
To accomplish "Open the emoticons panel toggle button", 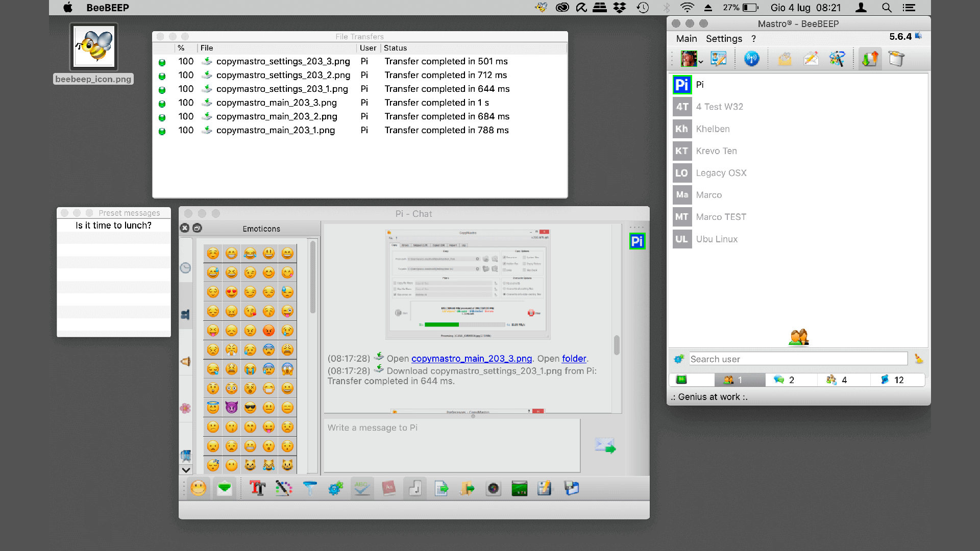I will [x=199, y=488].
